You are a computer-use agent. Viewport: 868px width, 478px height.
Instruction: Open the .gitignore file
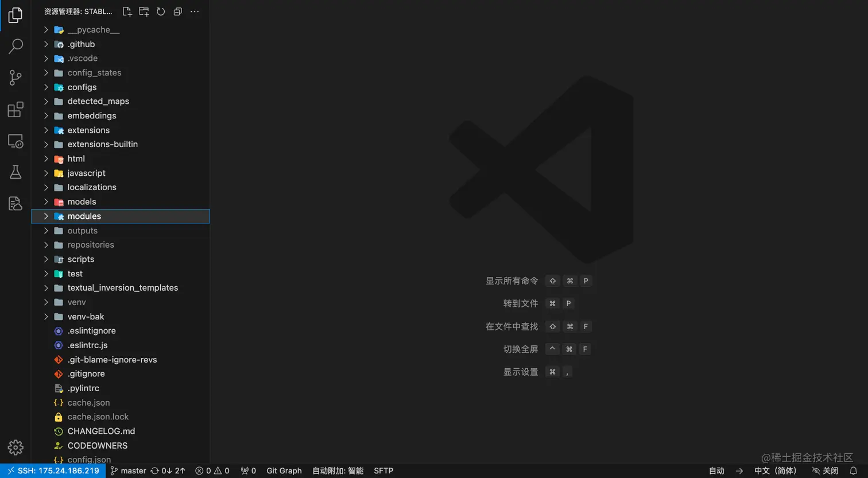click(121, 374)
